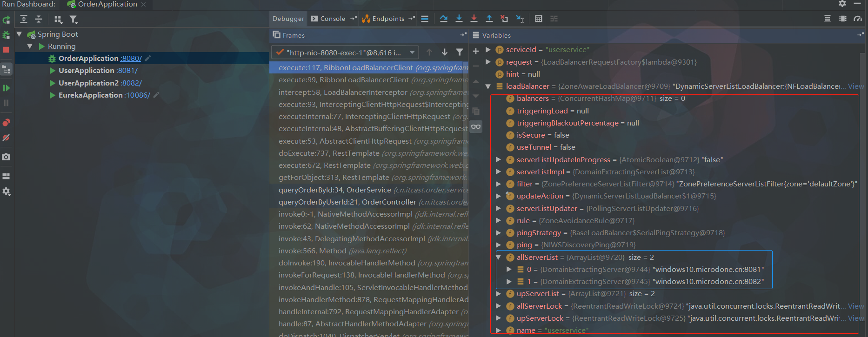Open the http-nio-8080-exec-1 thread dropdown

(x=412, y=53)
